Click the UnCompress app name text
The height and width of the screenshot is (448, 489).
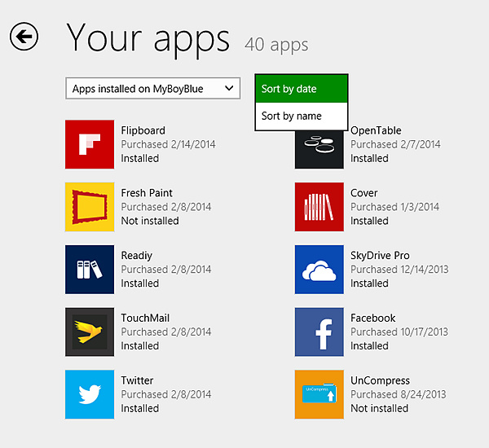(380, 380)
